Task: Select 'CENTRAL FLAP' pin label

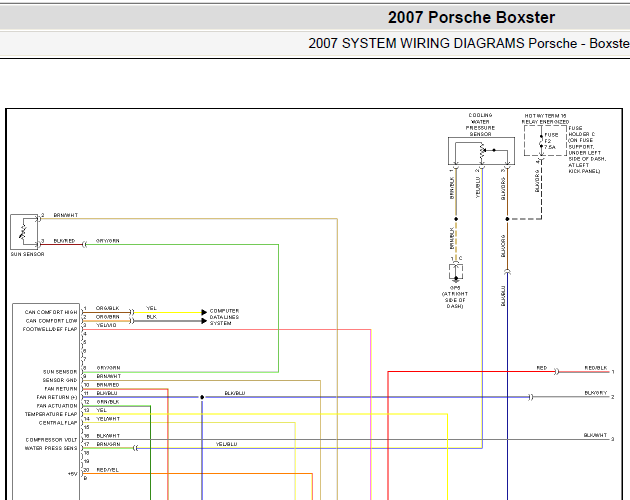Action: [x=58, y=423]
